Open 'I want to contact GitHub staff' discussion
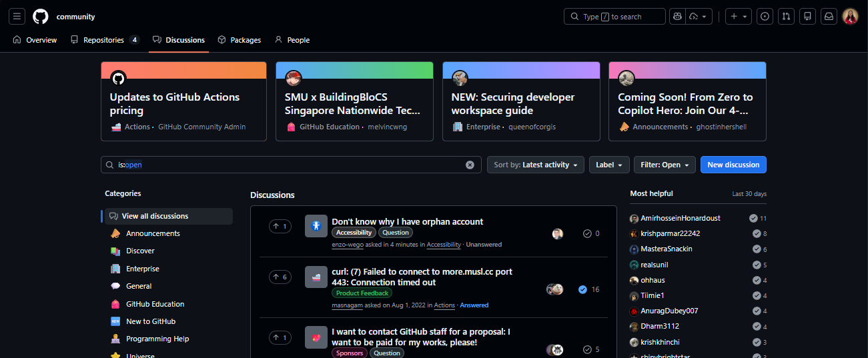The image size is (868, 358). coord(421,337)
